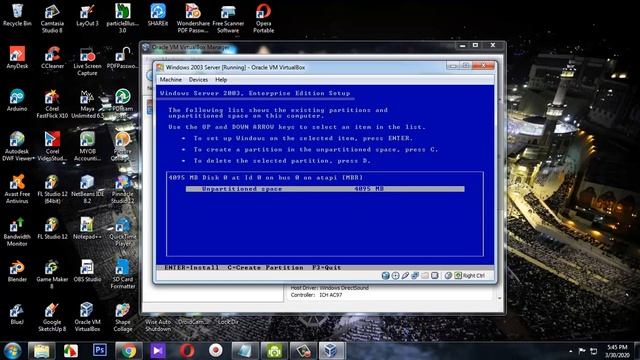The width and height of the screenshot is (640, 360).
Task: Select the Blender desktop icon
Action: (x=17, y=271)
